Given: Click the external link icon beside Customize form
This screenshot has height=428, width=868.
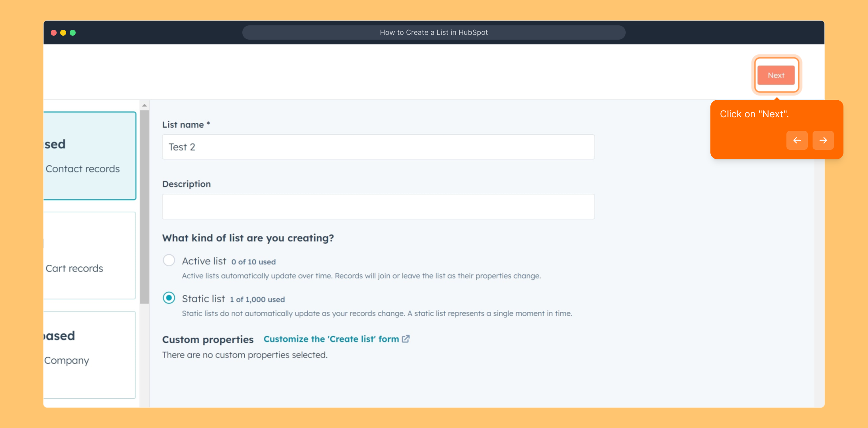Looking at the screenshot, I should (406, 339).
